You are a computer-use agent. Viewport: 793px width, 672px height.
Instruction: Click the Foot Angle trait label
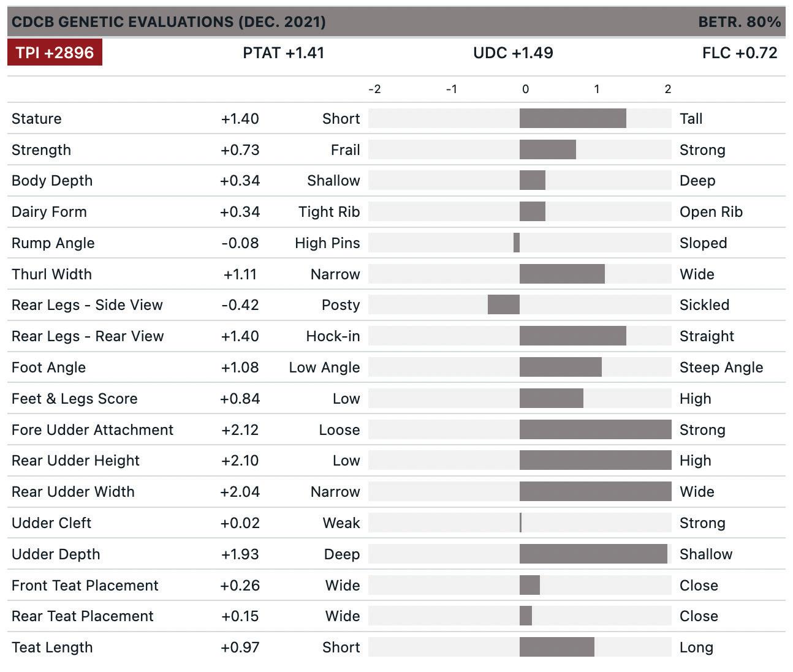coord(48,368)
